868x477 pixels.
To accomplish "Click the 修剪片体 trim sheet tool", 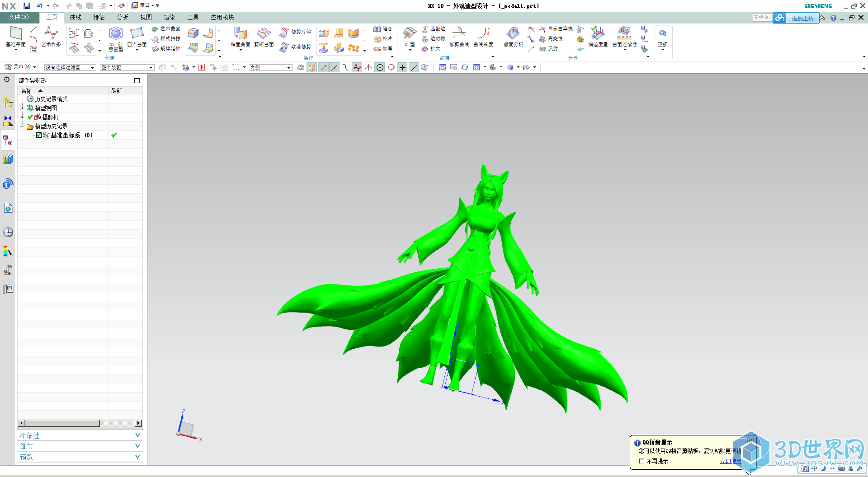I will coord(295,32).
